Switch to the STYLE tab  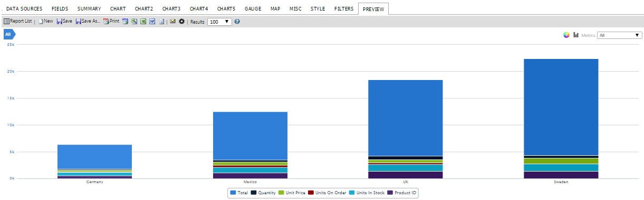pyautogui.click(x=318, y=9)
